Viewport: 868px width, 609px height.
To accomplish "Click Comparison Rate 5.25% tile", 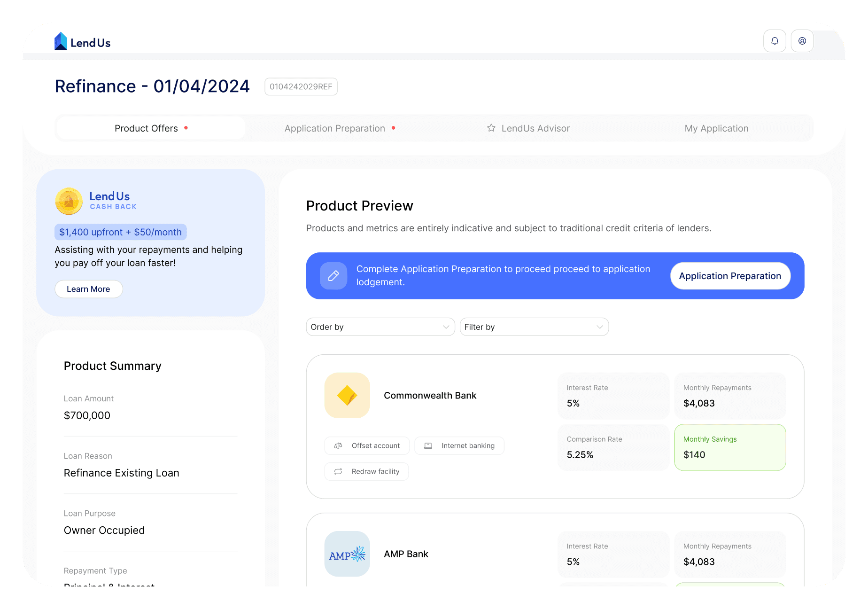I will pos(613,447).
